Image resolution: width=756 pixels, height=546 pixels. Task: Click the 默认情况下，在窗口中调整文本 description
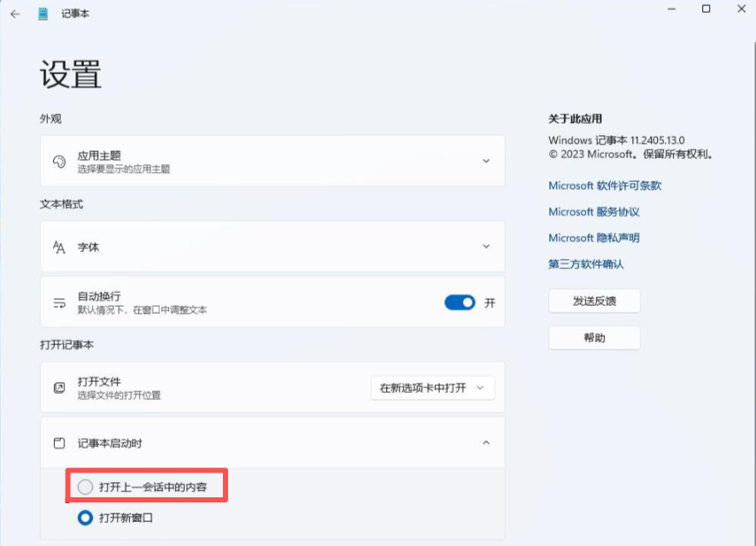[x=143, y=309]
